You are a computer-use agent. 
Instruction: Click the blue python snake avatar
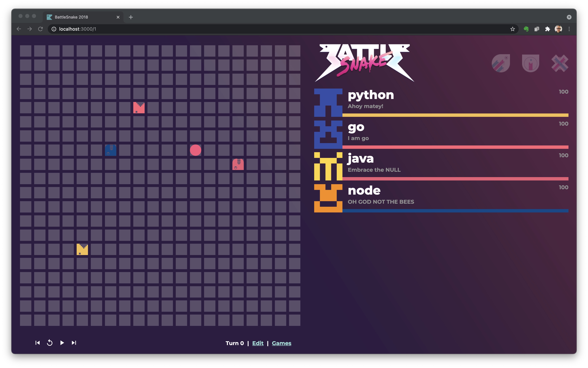pyautogui.click(x=328, y=103)
